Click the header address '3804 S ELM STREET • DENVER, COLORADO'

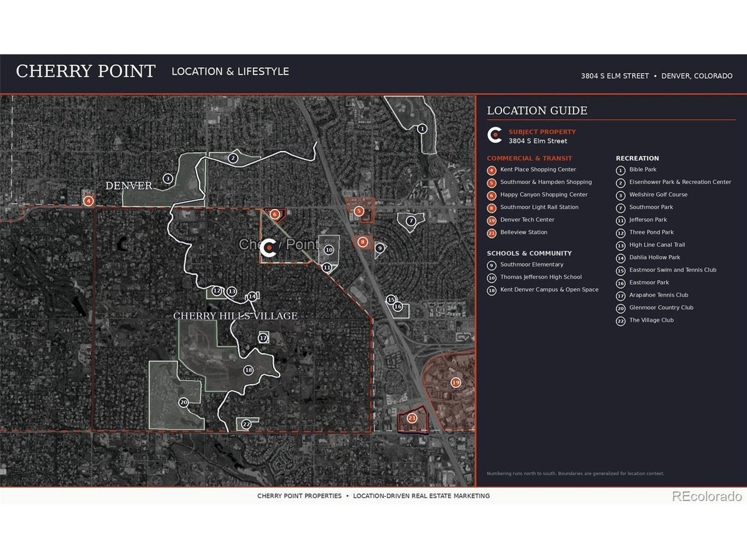click(x=657, y=76)
